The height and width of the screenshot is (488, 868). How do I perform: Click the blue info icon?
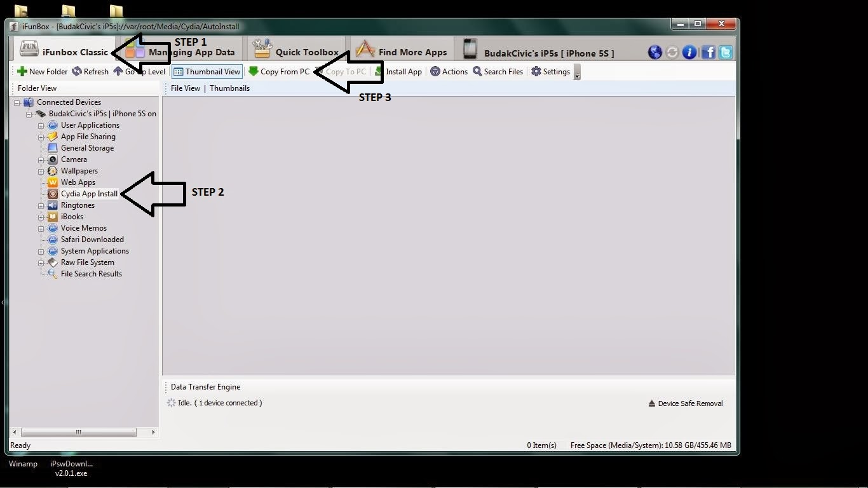[689, 52]
